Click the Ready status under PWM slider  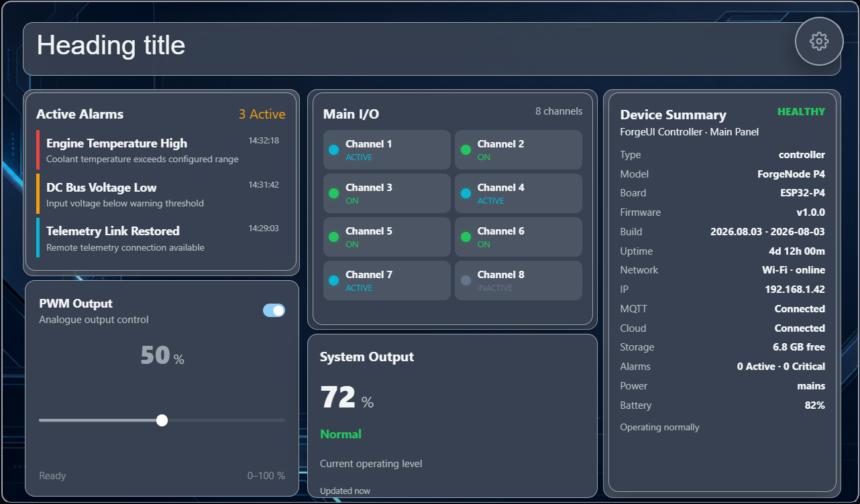[52, 476]
